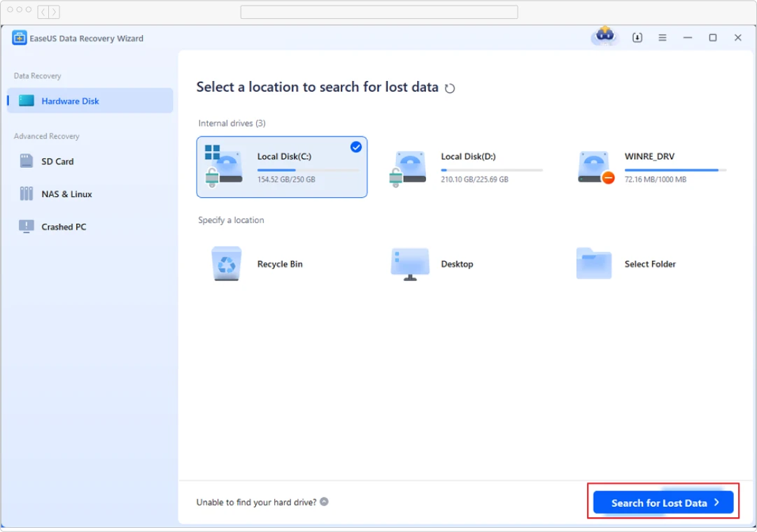Open the download manager icon in title bar
The image size is (757, 532).
(637, 37)
